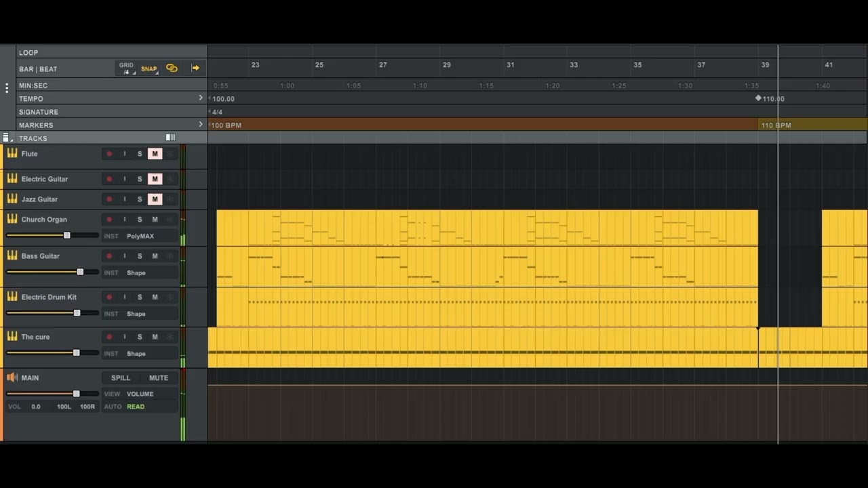Image resolution: width=868 pixels, height=488 pixels.
Task: Solo the Bass Guitar track
Action: click(140, 256)
